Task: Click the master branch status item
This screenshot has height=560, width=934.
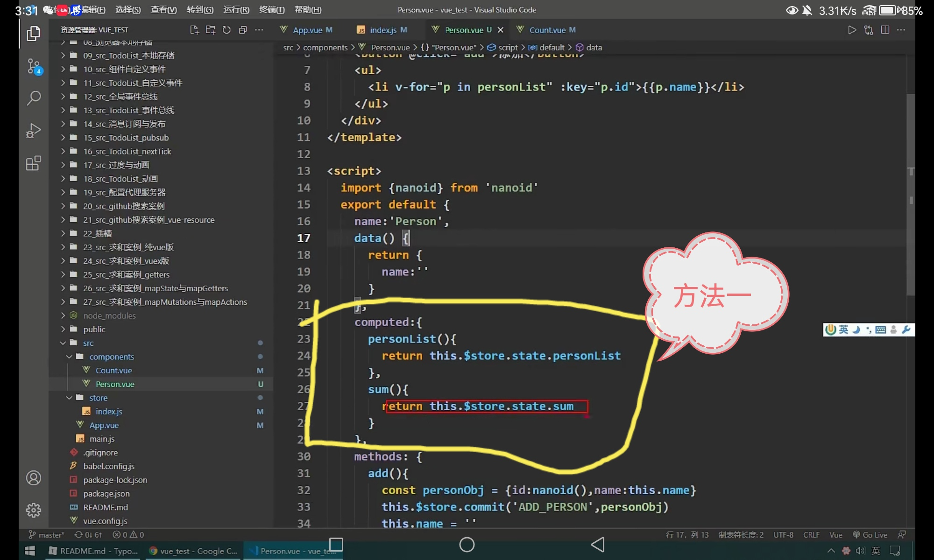Action: (x=47, y=535)
